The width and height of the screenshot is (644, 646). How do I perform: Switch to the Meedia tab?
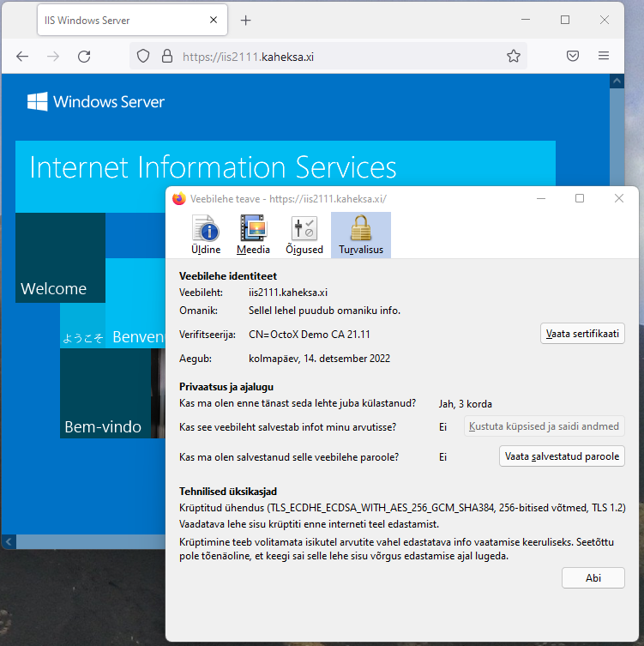coord(253,235)
